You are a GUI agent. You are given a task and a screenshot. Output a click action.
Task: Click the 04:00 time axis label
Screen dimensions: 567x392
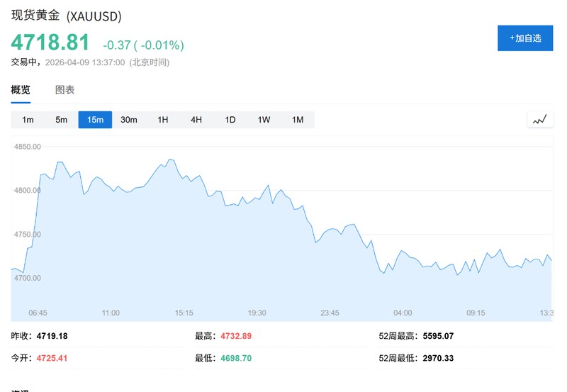coord(403,313)
